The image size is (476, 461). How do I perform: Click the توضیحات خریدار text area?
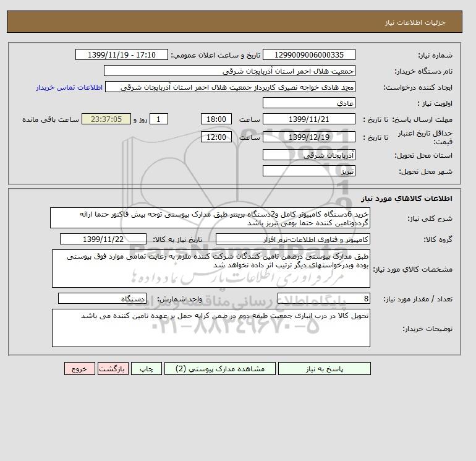click(x=211, y=328)
